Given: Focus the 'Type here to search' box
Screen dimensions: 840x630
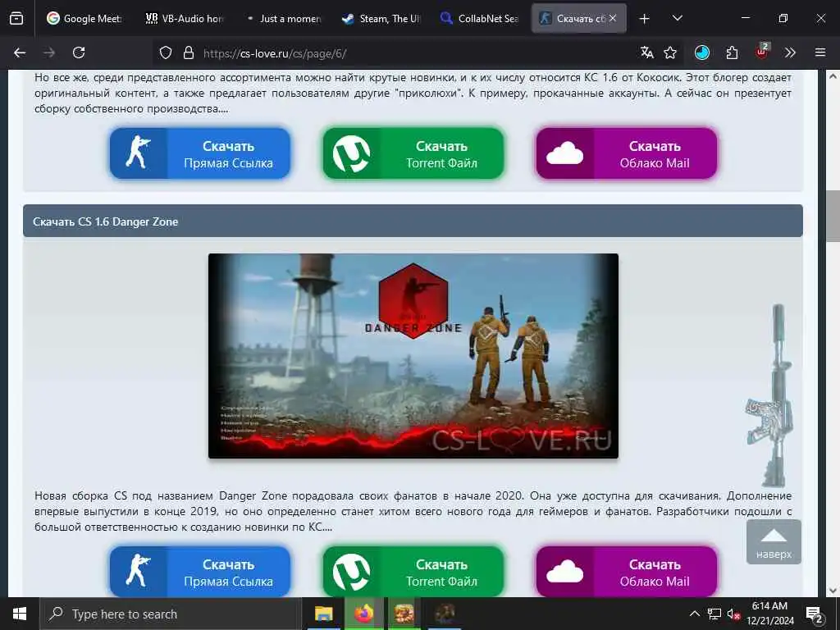Looking at the screenshot, I should pyautogui.click(x=171, y=614).
